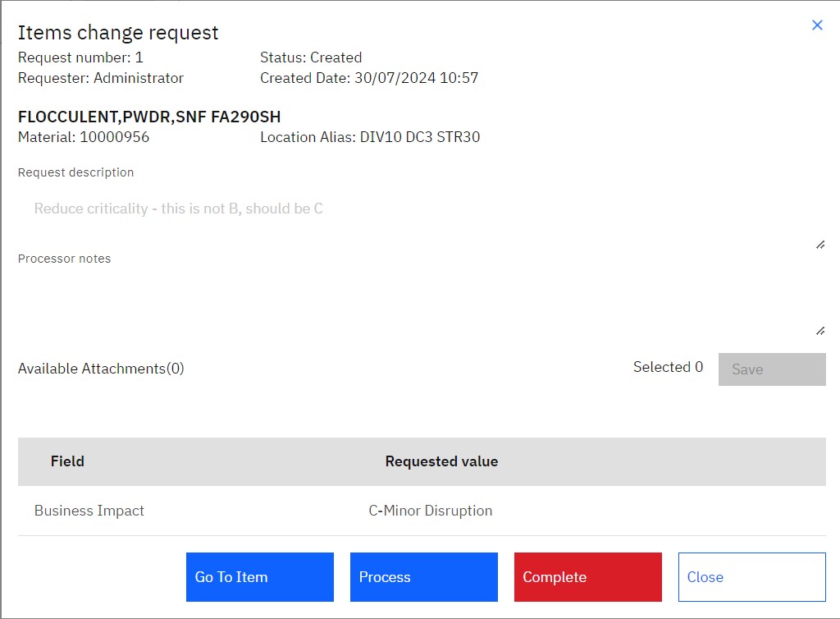Select the Field column header
Image resolution: width=840 pixels, height=619 pixels.
pyautogui.click(x=67, y=461)
